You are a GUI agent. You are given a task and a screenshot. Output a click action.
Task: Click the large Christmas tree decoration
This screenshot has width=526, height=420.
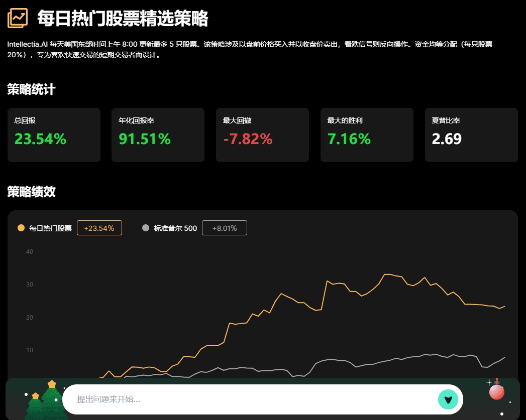pos(53,400)
